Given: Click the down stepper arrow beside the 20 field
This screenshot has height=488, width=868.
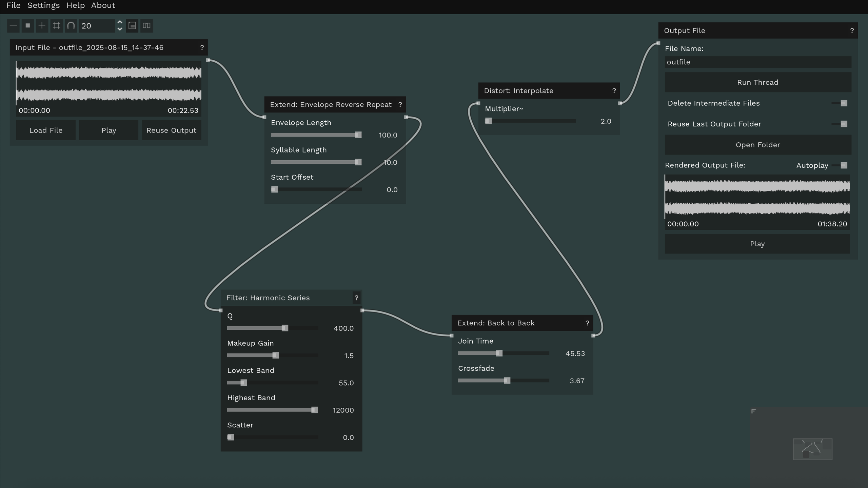Looking at the screenshot, I should (119, 29).
